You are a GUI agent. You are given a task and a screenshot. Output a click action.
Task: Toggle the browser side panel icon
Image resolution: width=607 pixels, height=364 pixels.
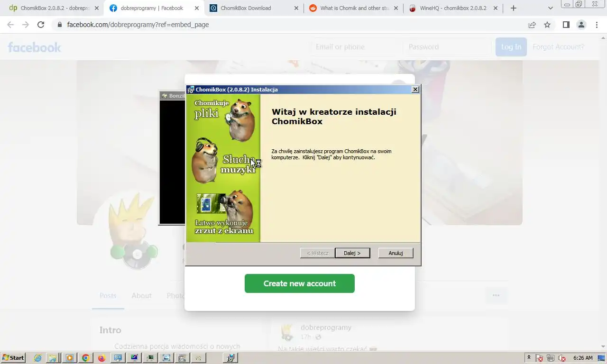pos(566,25)
